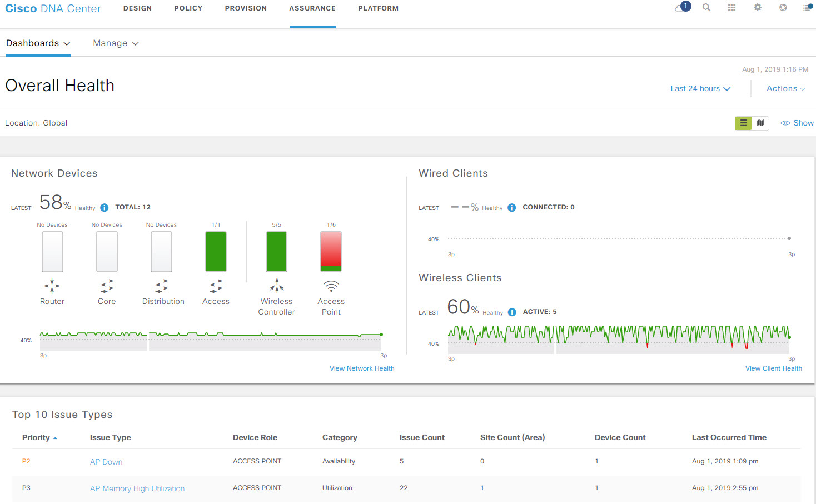Click View Network Health link

[362, 368]
